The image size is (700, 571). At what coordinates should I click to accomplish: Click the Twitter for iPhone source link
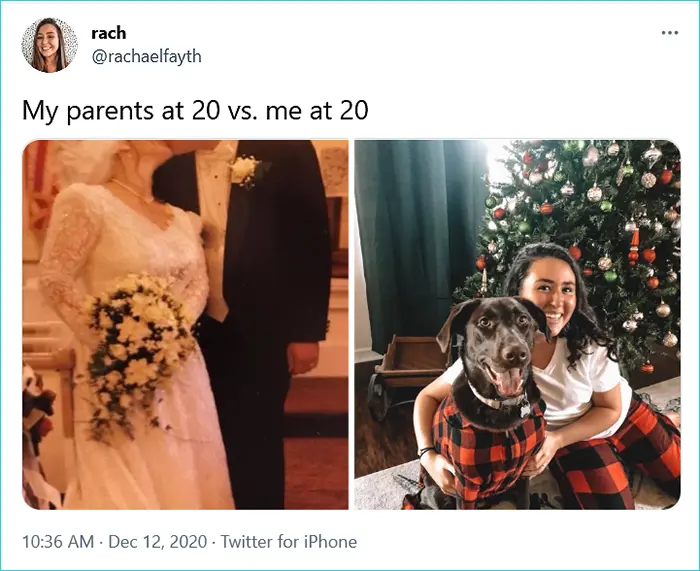[x=289, y=542]
